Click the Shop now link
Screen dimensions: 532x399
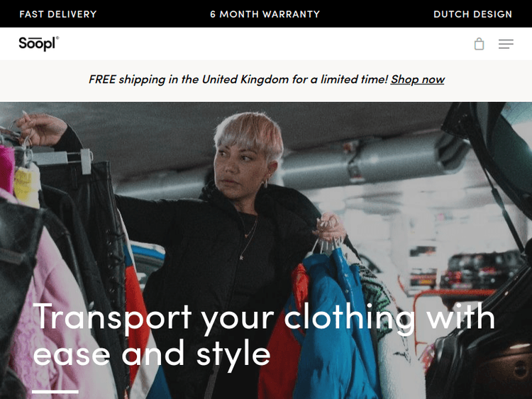417,79
